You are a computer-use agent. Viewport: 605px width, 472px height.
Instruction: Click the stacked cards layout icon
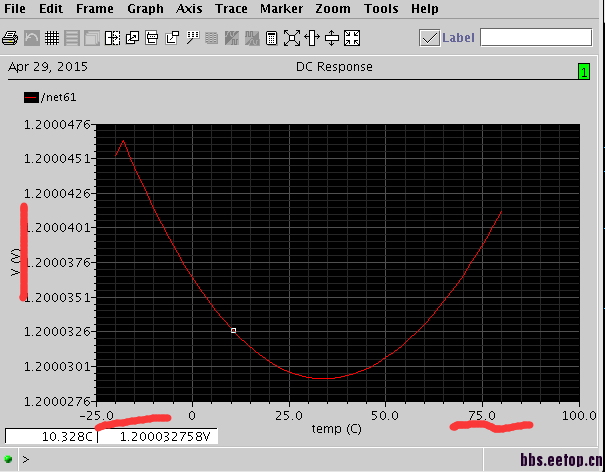(152, 38)
